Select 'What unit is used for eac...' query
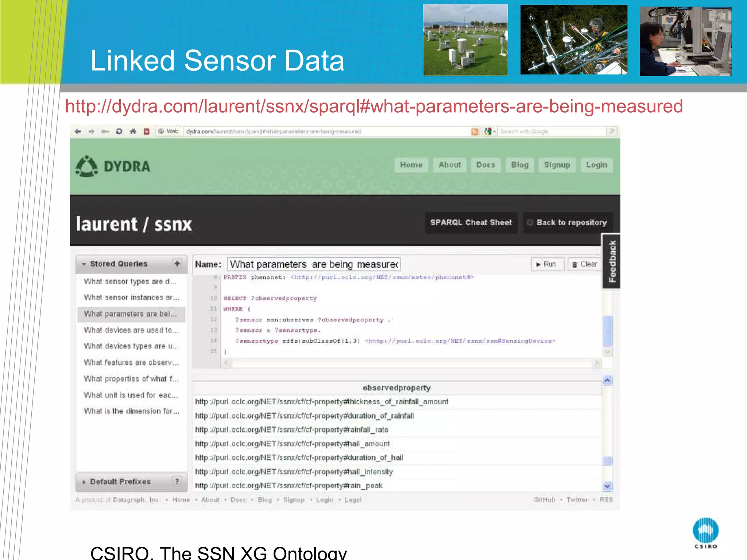Screen dimensions: 747x560 coord(131,395)
